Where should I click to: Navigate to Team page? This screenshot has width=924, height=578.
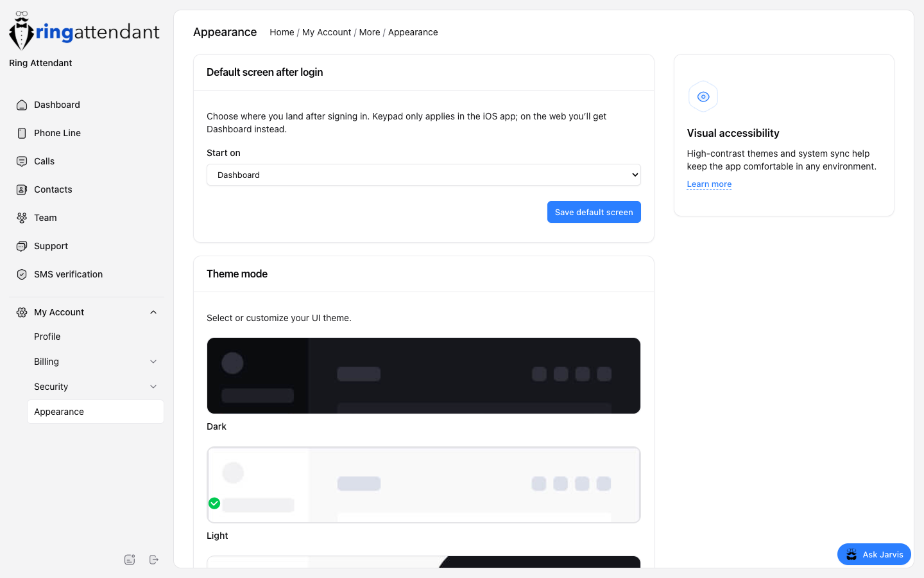pyautogui.click(x=87, y=218)
